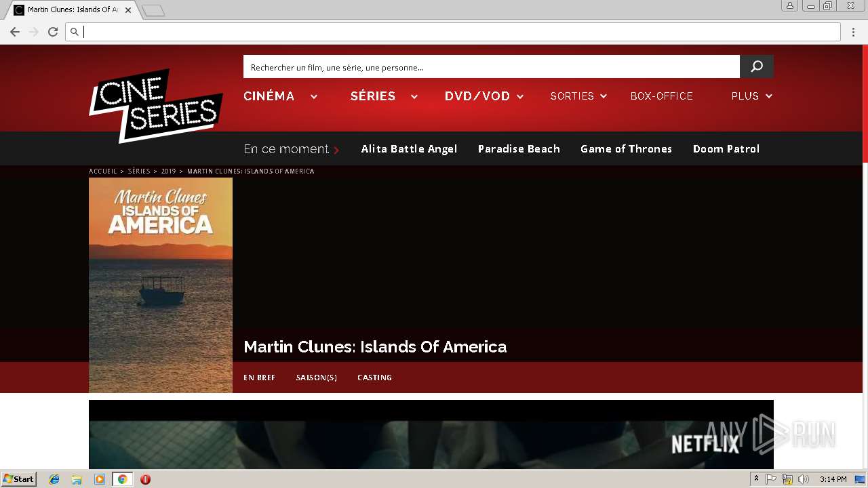The height and width of the screenshot is (488, 868).
Task: Open the SÉRIES menu
Action: tap(373, 96)
